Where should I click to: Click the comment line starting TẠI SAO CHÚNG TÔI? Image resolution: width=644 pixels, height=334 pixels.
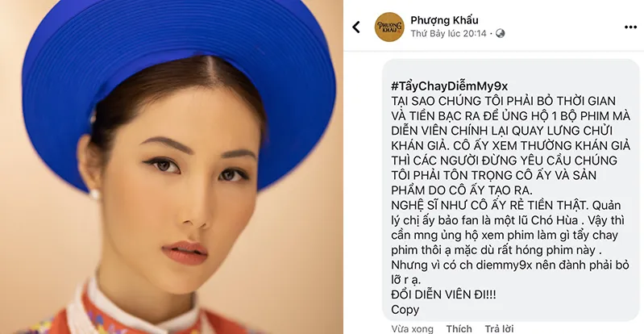(503, 101)
